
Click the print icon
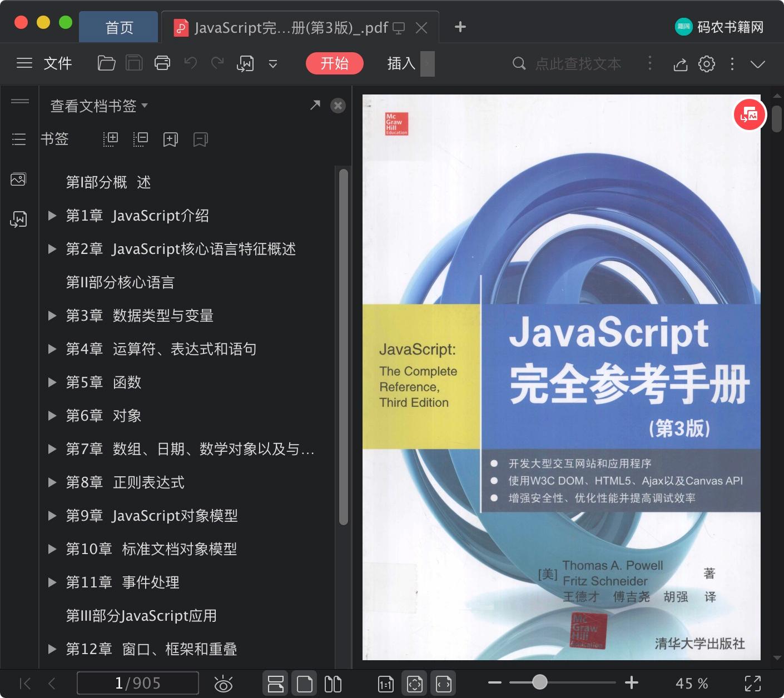162,63
